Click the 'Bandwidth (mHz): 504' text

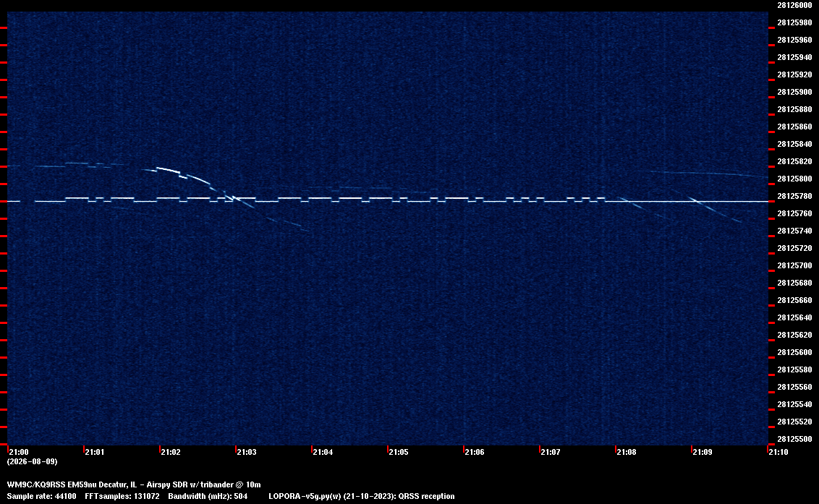(208, 496)
